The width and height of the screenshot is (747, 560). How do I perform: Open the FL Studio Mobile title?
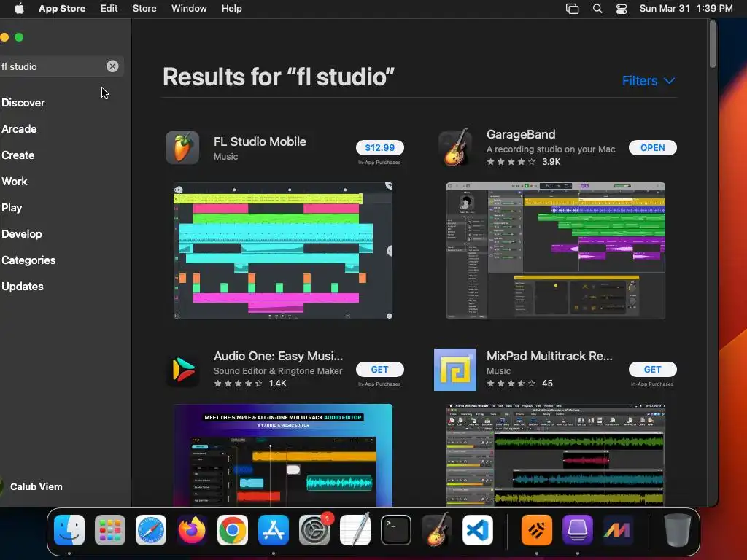point(260,141)
